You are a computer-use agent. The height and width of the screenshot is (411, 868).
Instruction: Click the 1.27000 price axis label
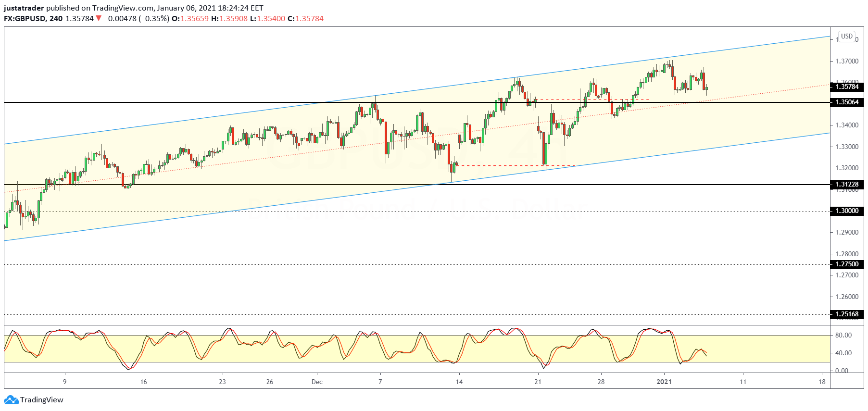point(847,275)
